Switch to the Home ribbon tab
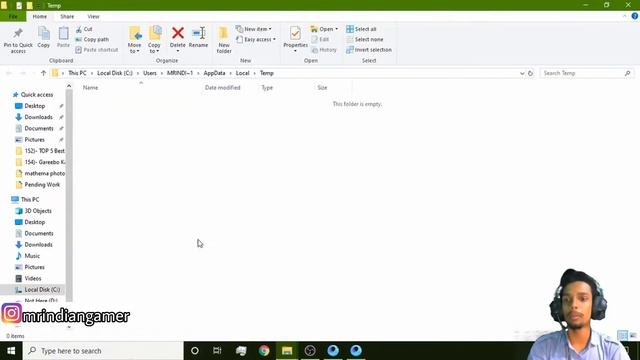 tap(40, 17)
